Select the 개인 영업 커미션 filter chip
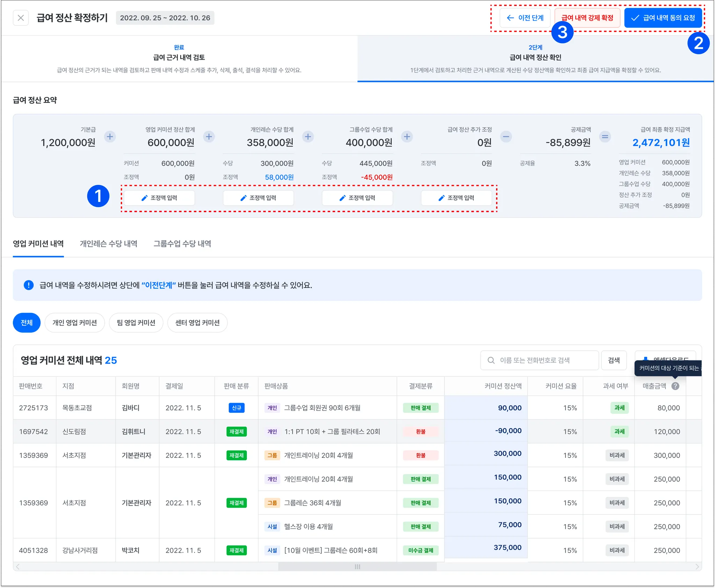This screenshot has height=588, width=715. pos(74,322)
